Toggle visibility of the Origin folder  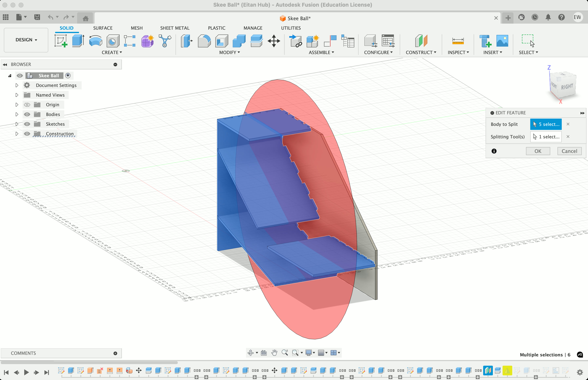[x=27, y=105]
